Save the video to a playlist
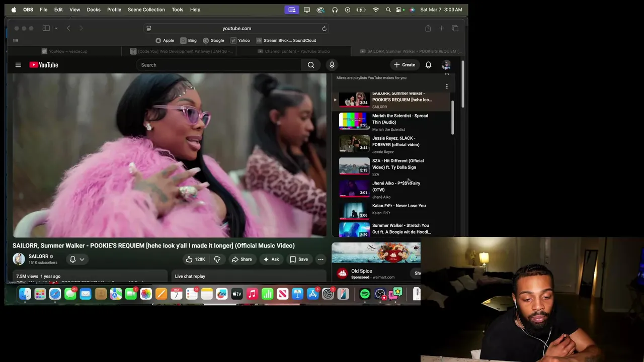The image size is (644, 362). click(x=299, y=259)
